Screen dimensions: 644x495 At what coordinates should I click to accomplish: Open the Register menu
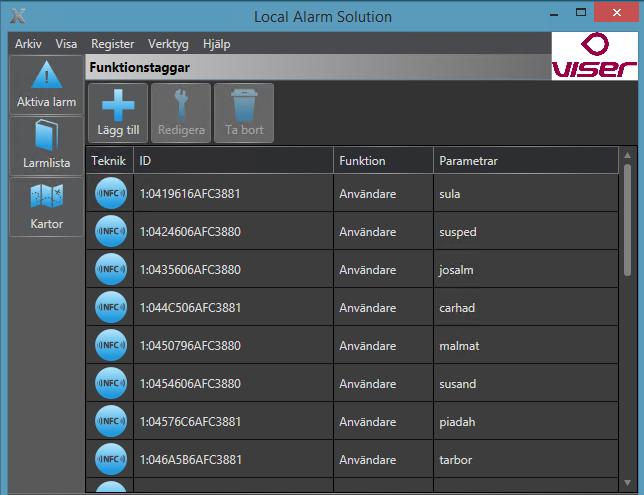113,44
